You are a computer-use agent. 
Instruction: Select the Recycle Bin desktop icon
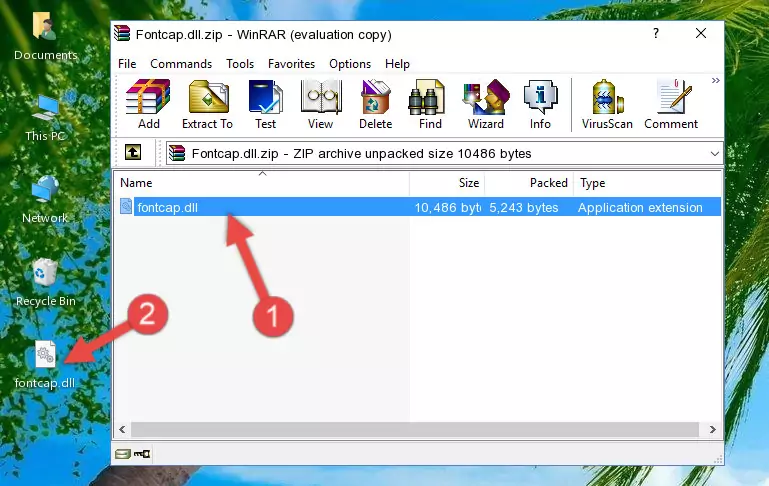[x=46, y=283]
